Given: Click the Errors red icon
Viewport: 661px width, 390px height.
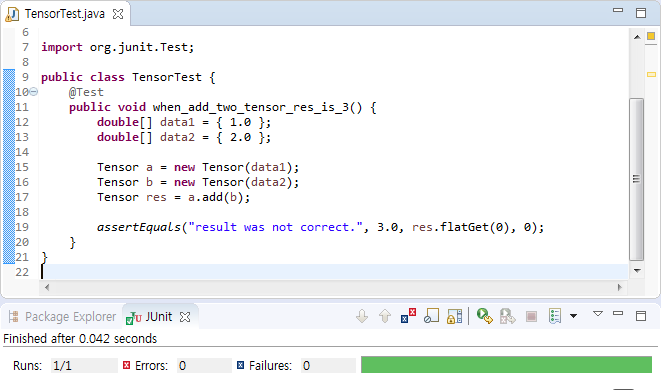Looking at the screenshot, I should 126,365.
